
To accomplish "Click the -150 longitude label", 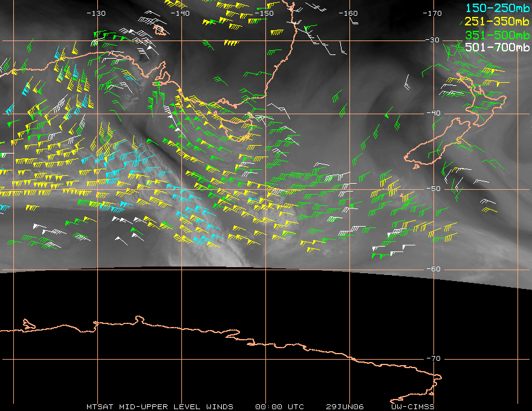I will click(264, 13).
